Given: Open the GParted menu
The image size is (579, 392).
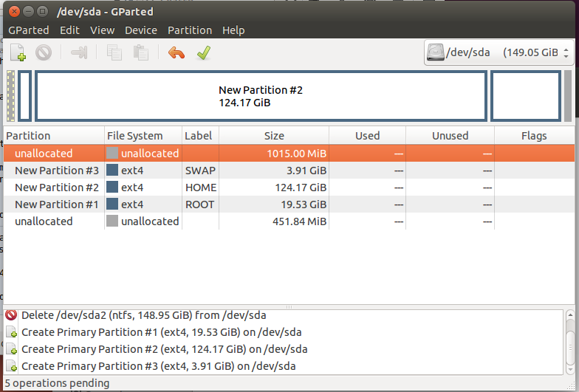Looking at the screenshot, I should click(x=28, y=30).
